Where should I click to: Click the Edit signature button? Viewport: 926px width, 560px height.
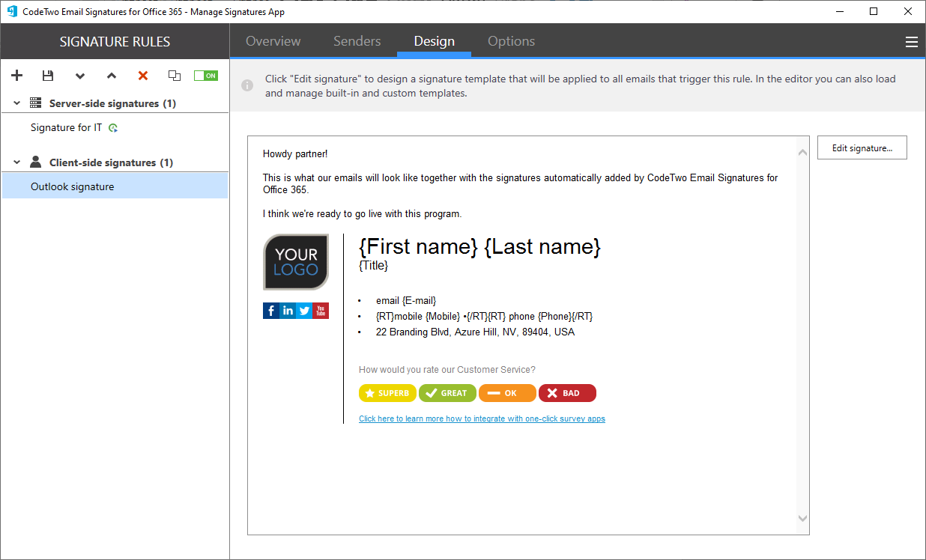click(862, 148)
